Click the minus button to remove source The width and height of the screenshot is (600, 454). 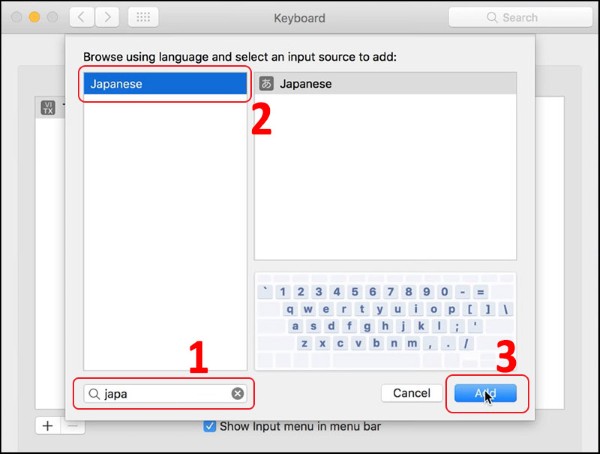(73, 426)
